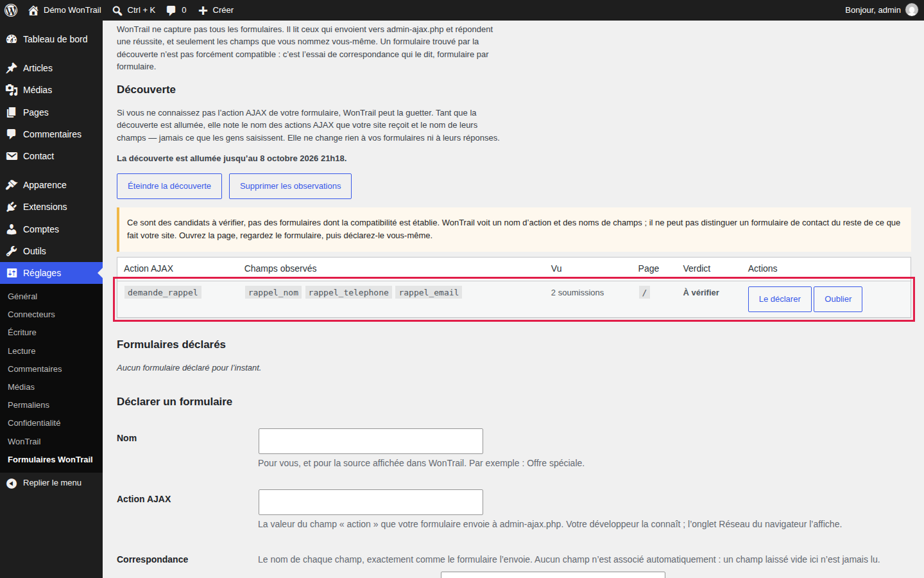Screen dimensions: 924x578
Task: Click the demande_rappel action code
Action: pyautogui.click(x=163, y=293)
